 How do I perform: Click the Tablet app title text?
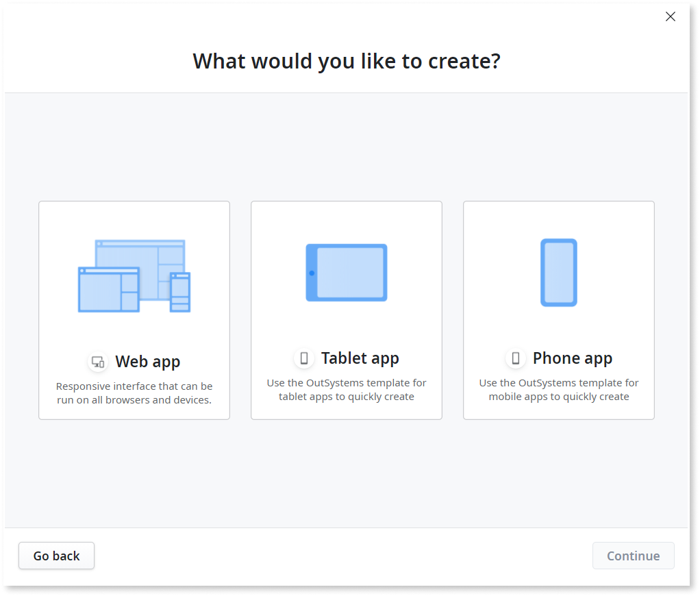coord(360,358)
